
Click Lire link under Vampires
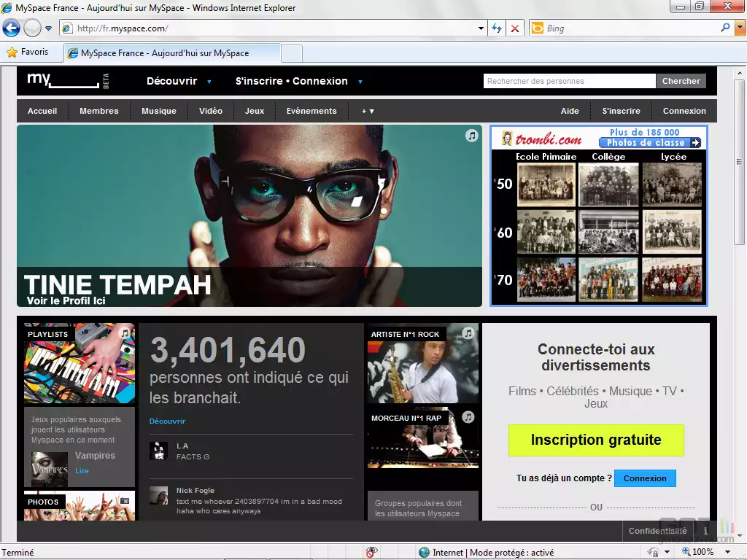point(82,471)
